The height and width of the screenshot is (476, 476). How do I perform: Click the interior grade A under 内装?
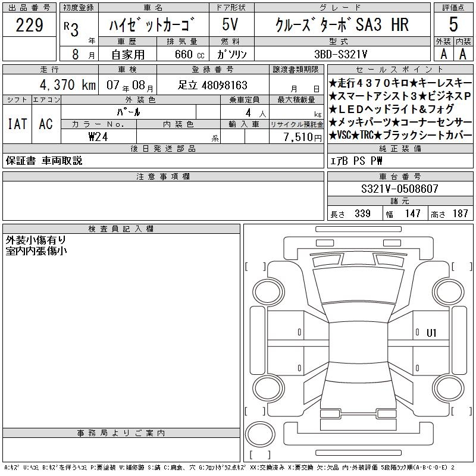tap(463, 54)
